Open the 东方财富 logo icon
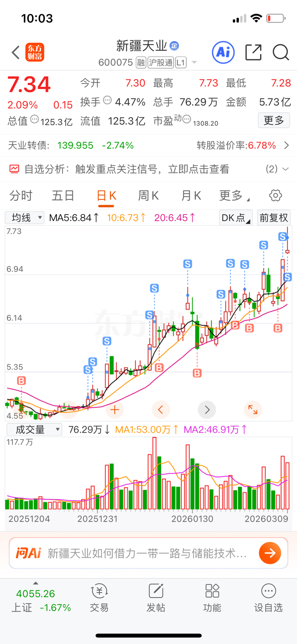This screenshot has height=644, width=297. [x=35, y=52]
